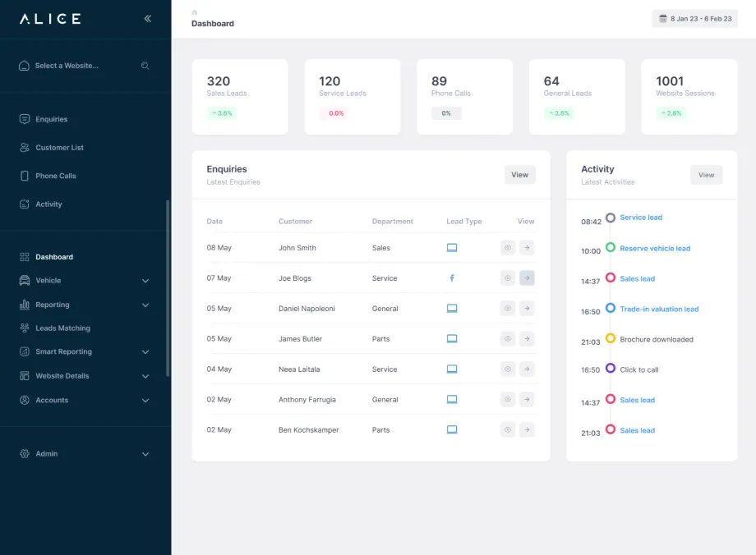Click the Facebook lead icon on Joe Blogs row
The height and width of the screenshot is (555, 756).
(x=451, y=277)
